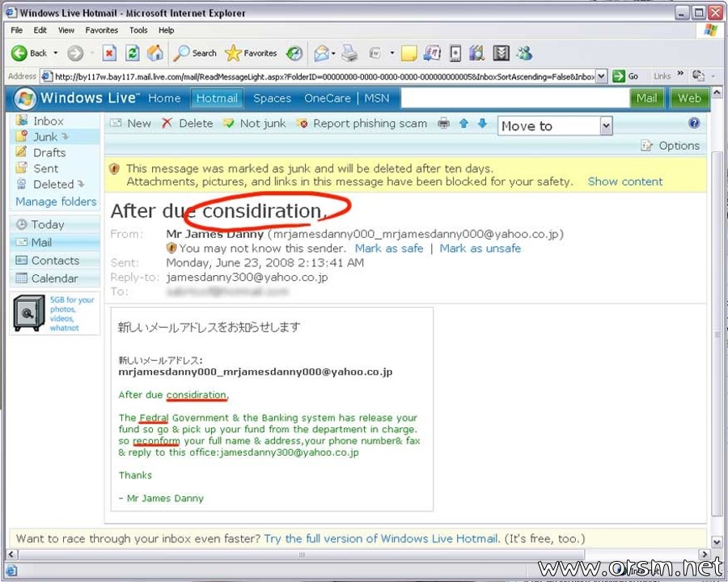This screenshot has width=728, height=582.
Task: Open the Manage folders link
Action: (x=56, y=202)
